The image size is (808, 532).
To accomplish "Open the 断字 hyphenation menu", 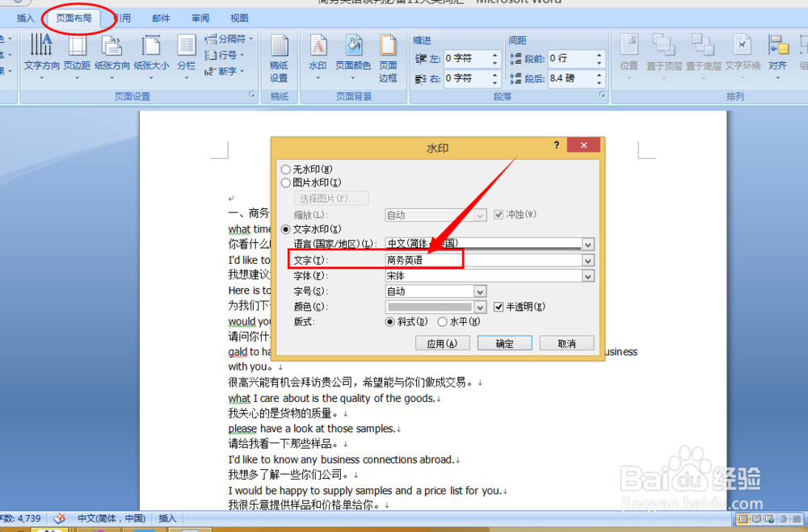I will [x=224, y=71].
